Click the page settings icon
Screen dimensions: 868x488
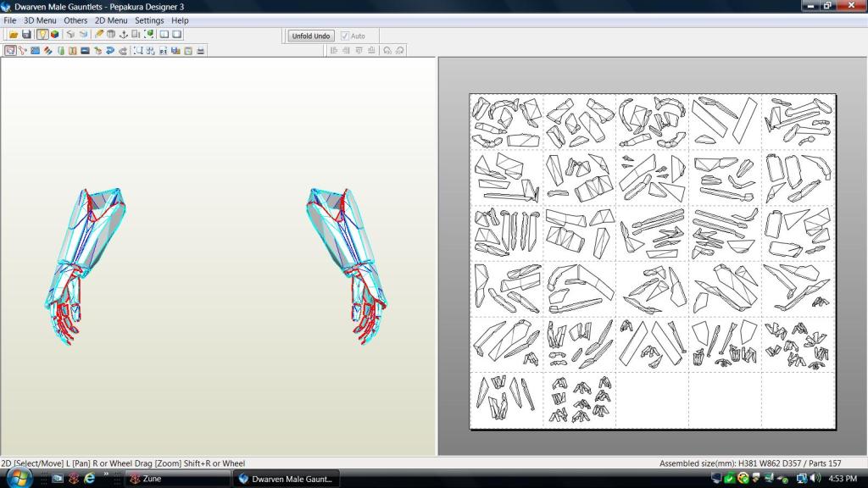click(188, 50)
